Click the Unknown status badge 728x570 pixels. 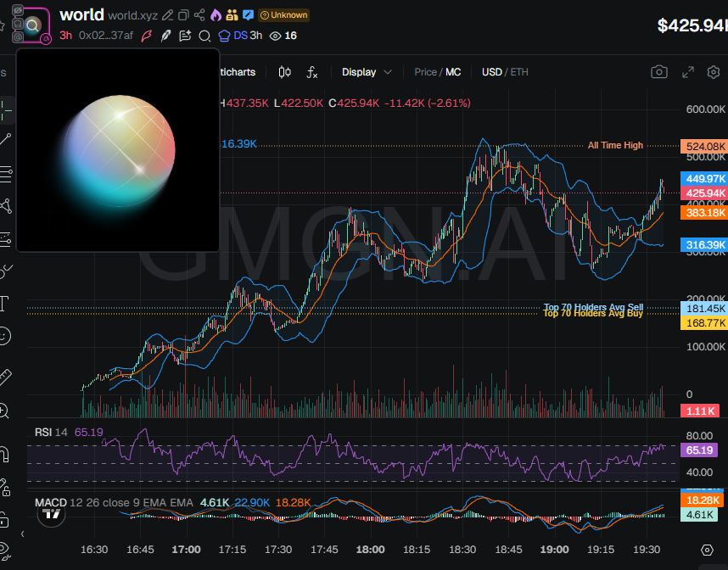(x=283, y=15)
